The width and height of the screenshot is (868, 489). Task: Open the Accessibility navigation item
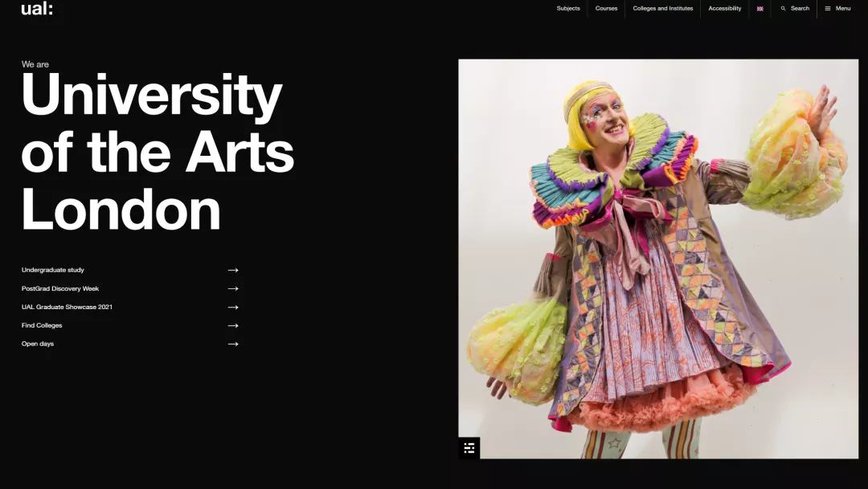725,8
